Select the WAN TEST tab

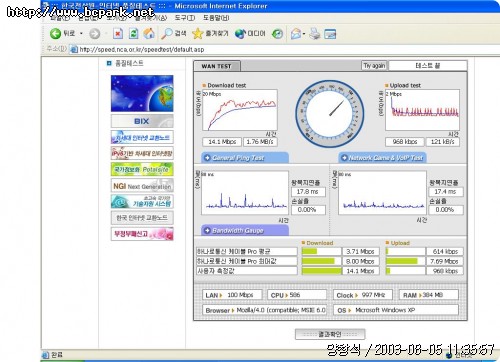click(217, 66)
